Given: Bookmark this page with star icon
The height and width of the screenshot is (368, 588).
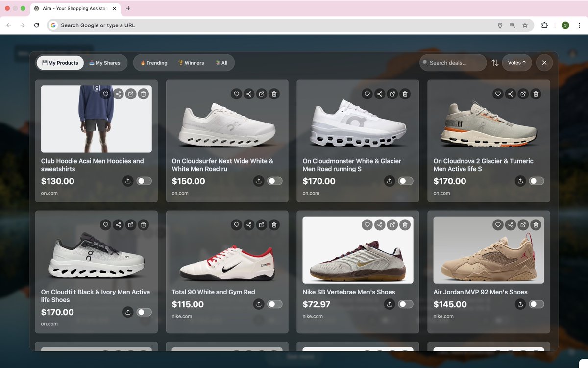Looking at the screenshot, I should click(525, 25).
